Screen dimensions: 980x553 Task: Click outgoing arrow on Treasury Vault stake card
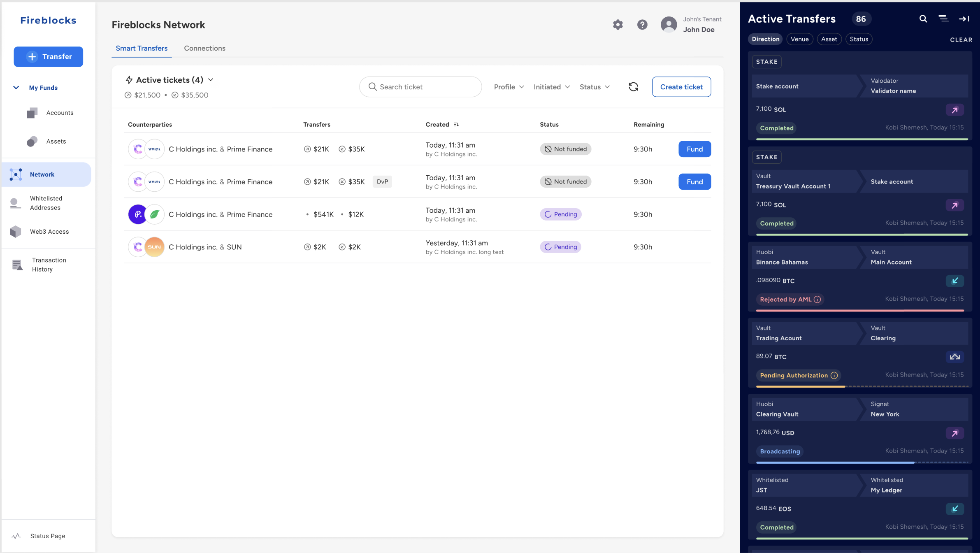click(x=954, y=205)
